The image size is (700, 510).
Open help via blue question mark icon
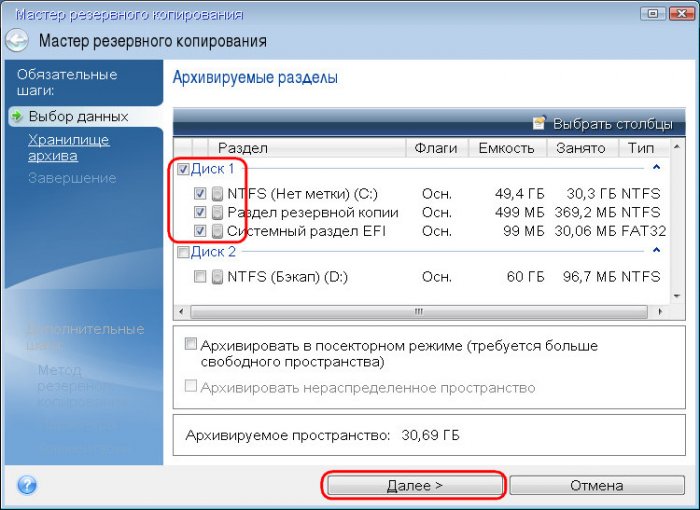(x=27, y=485)
